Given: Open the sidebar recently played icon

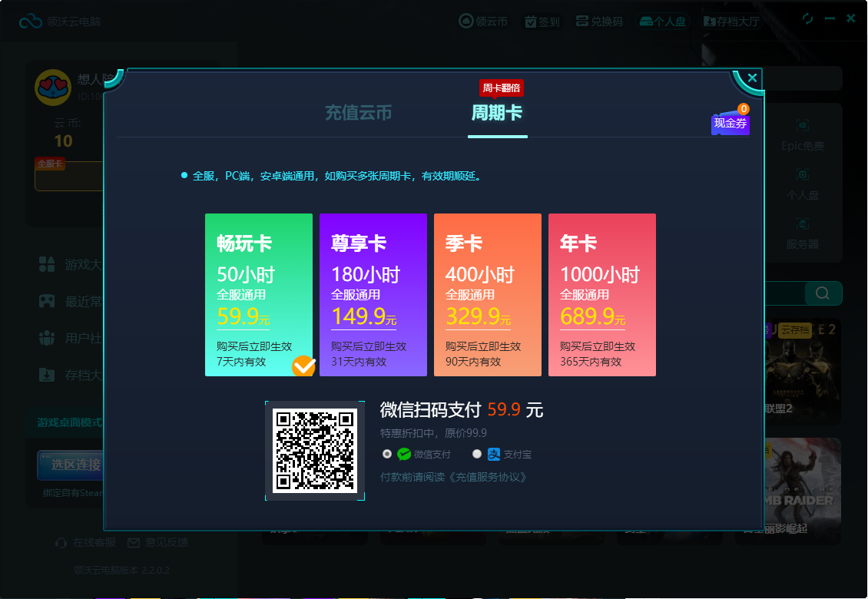Looking at the screenshot, I should tap(47, 301).
